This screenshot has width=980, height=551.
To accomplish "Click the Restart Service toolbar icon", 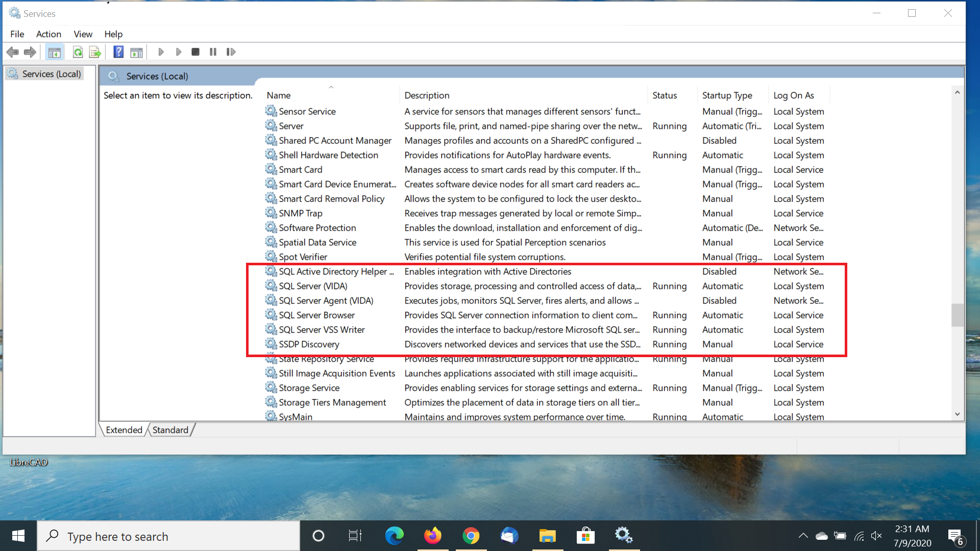I will [231, 52].
